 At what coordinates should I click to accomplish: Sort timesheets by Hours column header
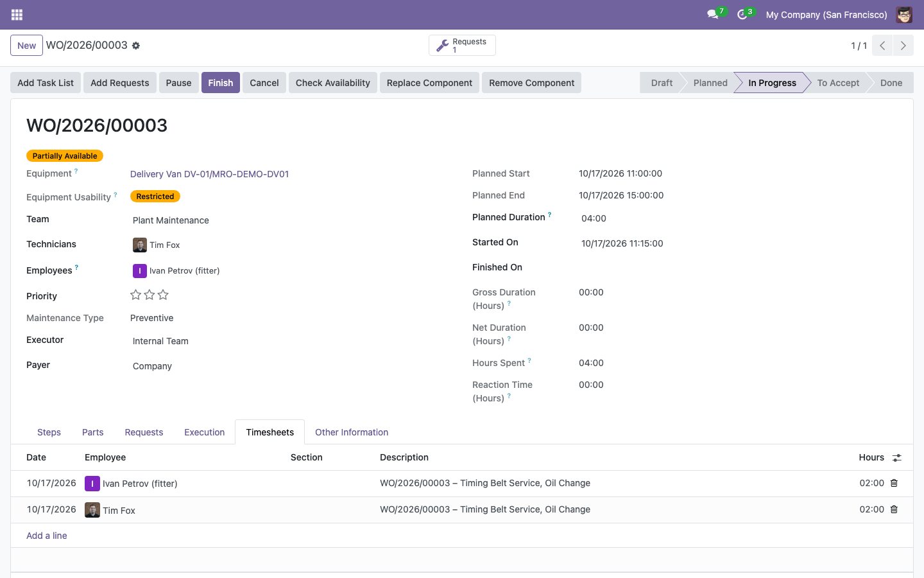click(871, 457)
